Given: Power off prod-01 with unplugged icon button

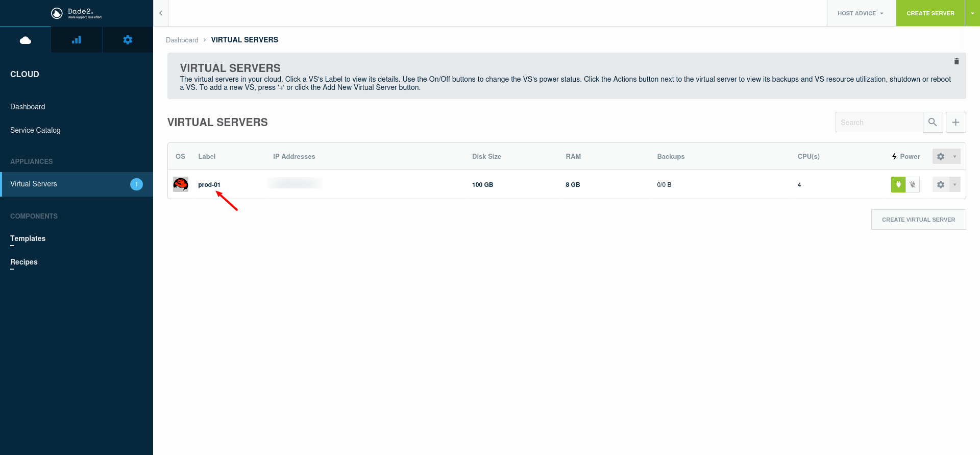Looking at the screenshot, I should [x=913, y=184].
